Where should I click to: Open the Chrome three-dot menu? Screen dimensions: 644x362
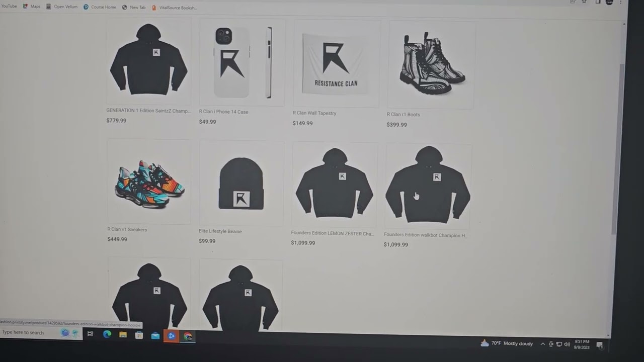click(x=620, y=2)
